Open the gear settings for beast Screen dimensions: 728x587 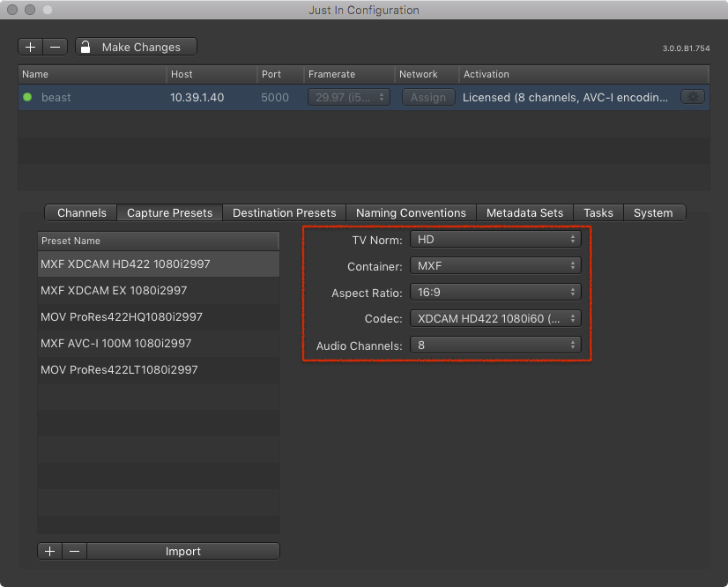[693, 97]
